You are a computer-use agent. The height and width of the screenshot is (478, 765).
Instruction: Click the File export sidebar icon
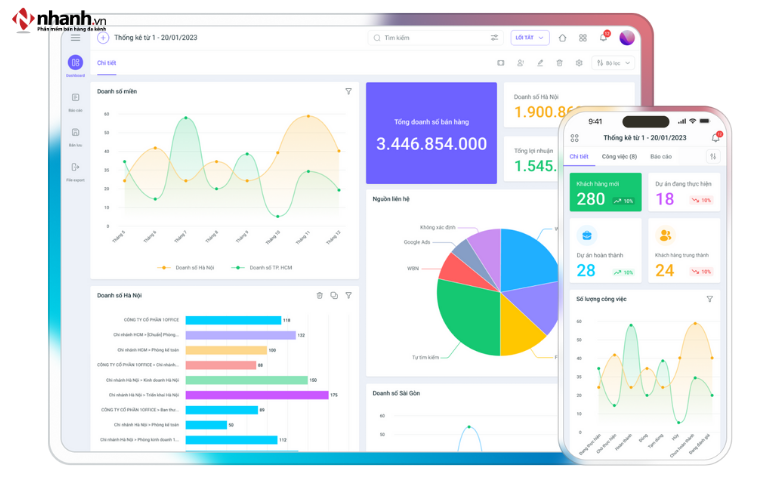[x=75, y=168]
